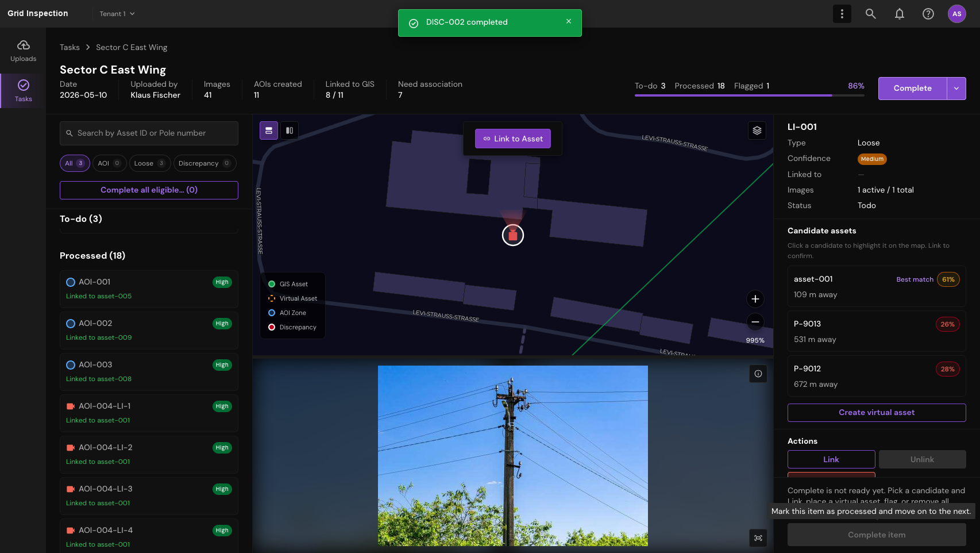980x553 pixels.
Task: Switch to stacked map and image layout
Action: point(269,130)
